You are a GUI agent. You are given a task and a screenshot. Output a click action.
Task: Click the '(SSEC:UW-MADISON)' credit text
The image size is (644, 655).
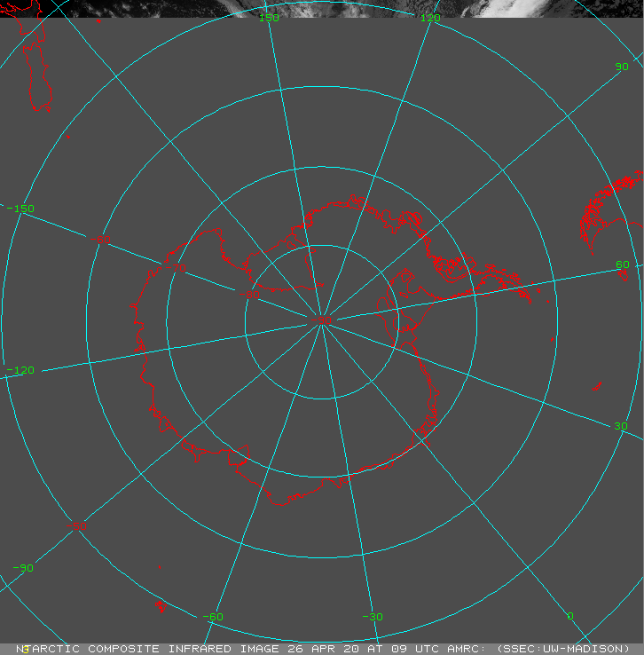[563, 649]
